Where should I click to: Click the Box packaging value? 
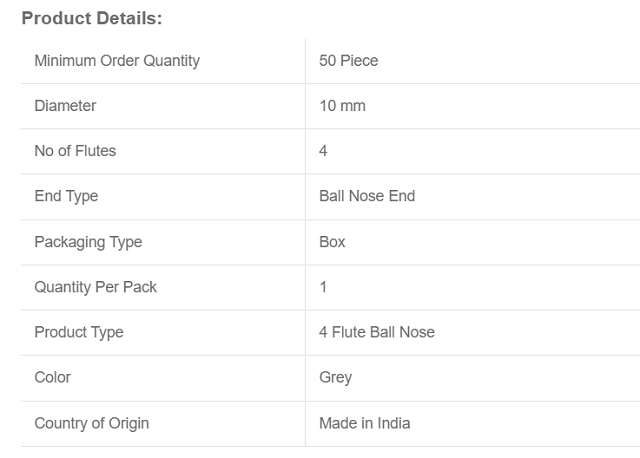[332, 242]
